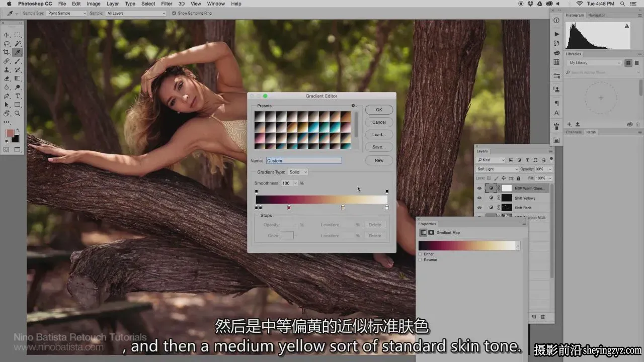Select the Horizontal Type tool
Viewport: 644px width, 362px height.
point(18,96)
